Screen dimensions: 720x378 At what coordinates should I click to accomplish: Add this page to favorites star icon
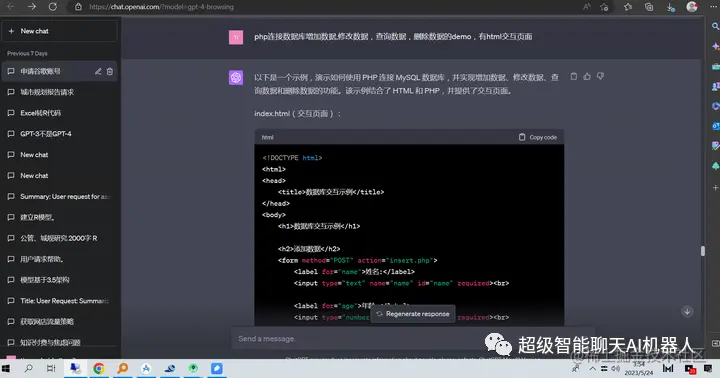click(604, 7)
